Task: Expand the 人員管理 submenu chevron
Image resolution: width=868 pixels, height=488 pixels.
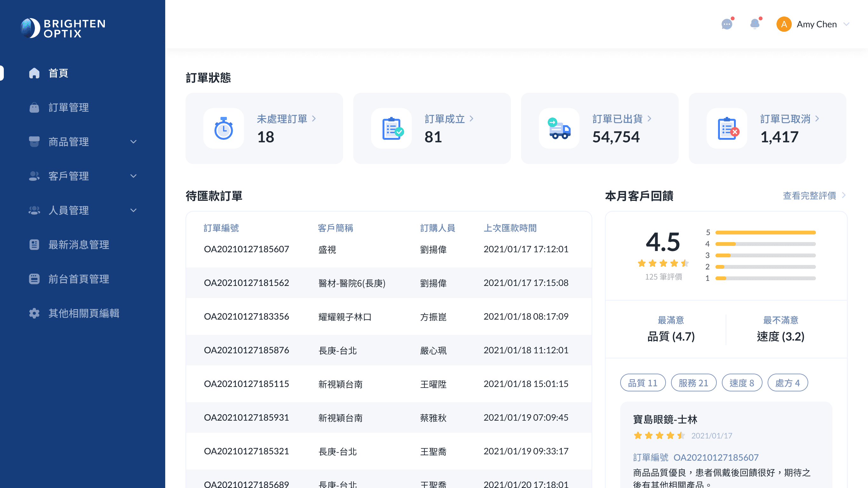Action: 133,210
